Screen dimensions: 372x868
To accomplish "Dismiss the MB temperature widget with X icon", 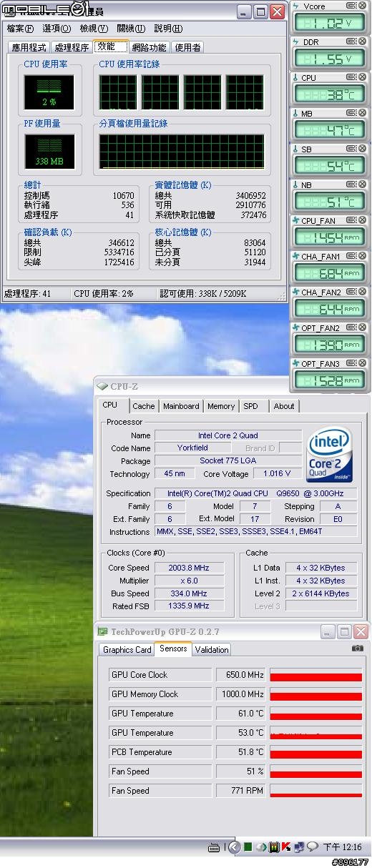I will [x=362, y=113].
